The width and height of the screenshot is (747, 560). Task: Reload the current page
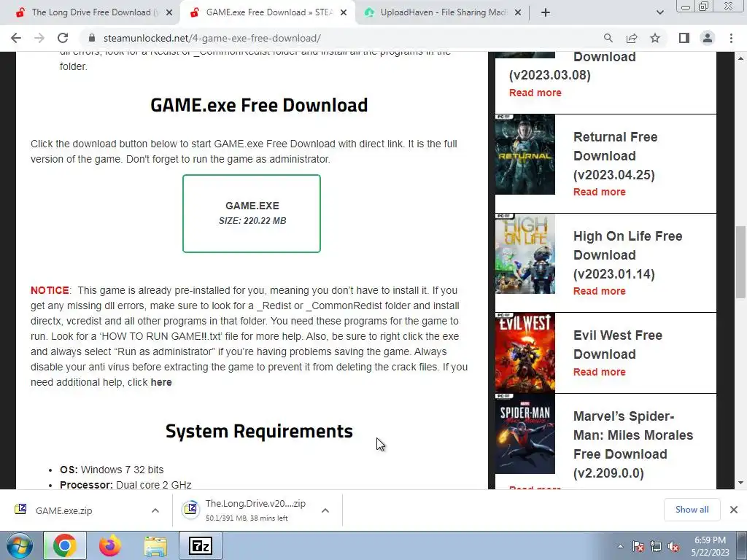coord(63,38)
